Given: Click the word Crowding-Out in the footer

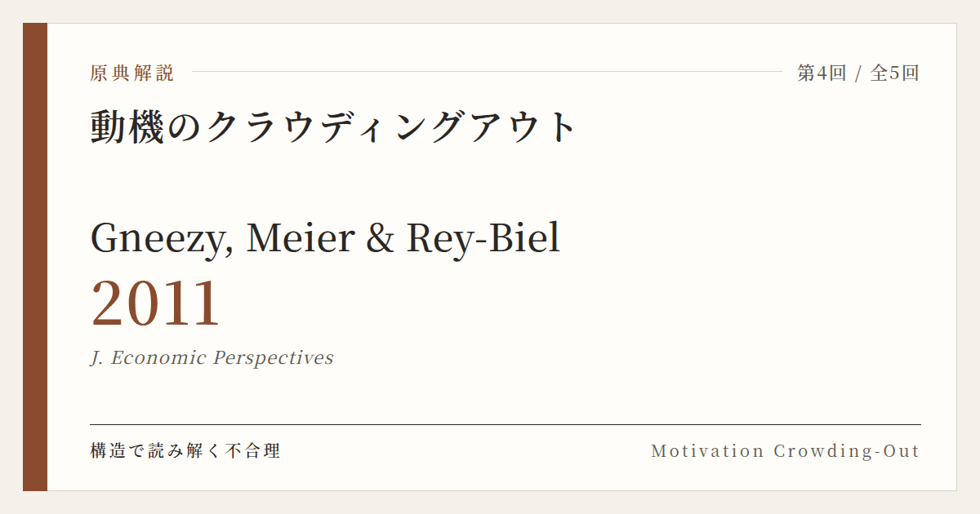Looking at the screenshot, I should point(847,450).
